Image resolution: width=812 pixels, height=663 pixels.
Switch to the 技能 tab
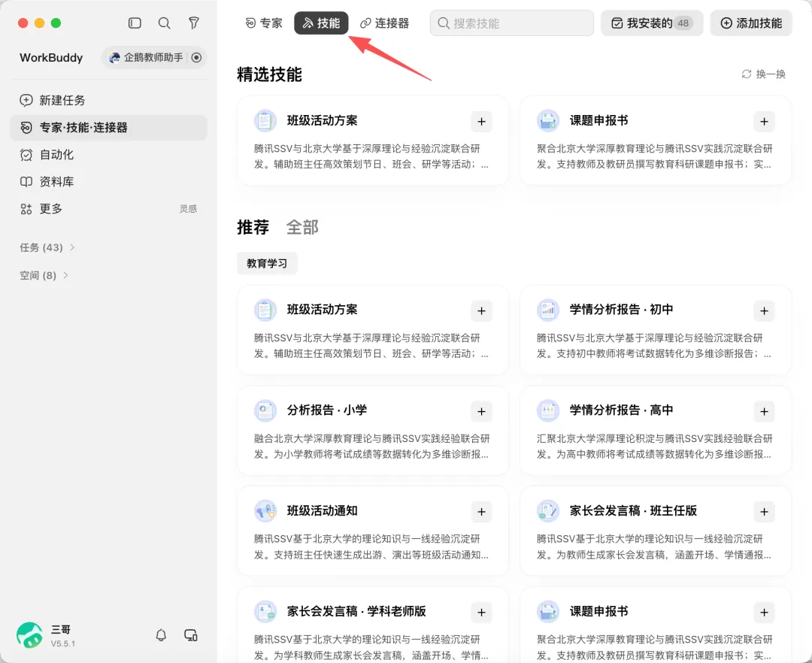(x=321, y=23)
